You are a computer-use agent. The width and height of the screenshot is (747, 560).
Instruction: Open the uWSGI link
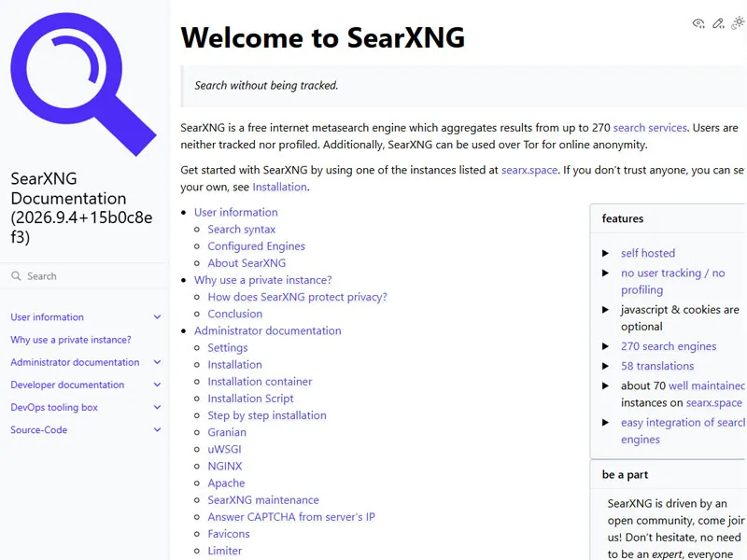point(224,449)
